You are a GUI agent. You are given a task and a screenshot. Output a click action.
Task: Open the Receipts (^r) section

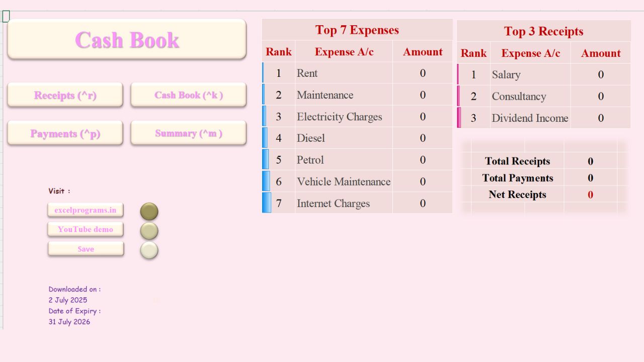[x=64, y=95]
